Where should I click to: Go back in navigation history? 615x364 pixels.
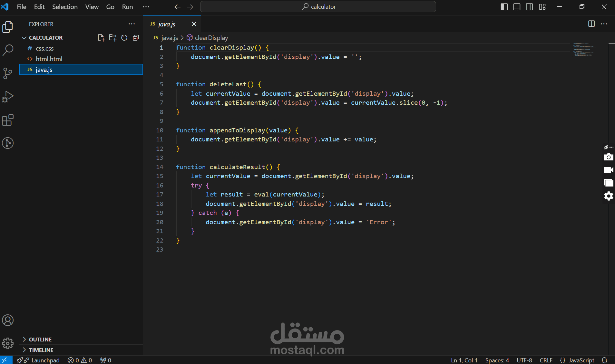[177, 7]
